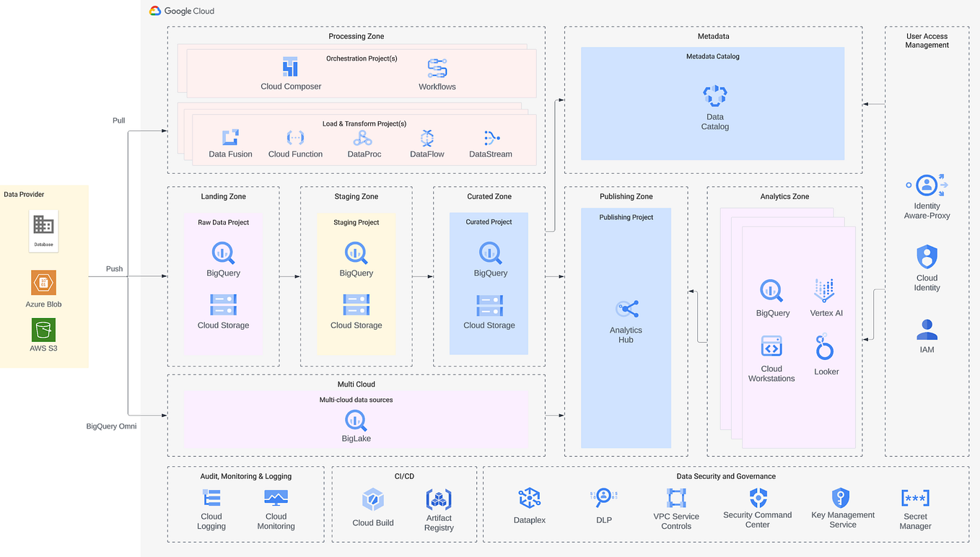Click the Dataplex icon
This screenshot has width=980, height=557.
point(529,497)
